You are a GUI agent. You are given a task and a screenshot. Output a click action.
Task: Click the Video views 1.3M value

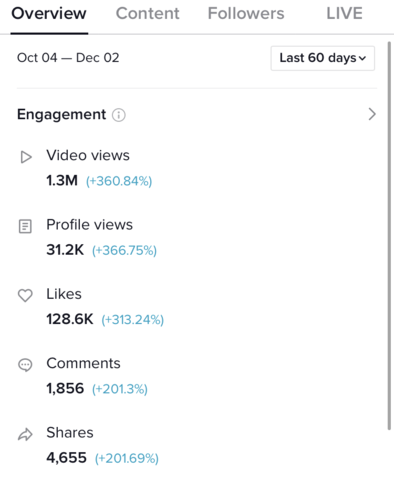tap(62, 180)
